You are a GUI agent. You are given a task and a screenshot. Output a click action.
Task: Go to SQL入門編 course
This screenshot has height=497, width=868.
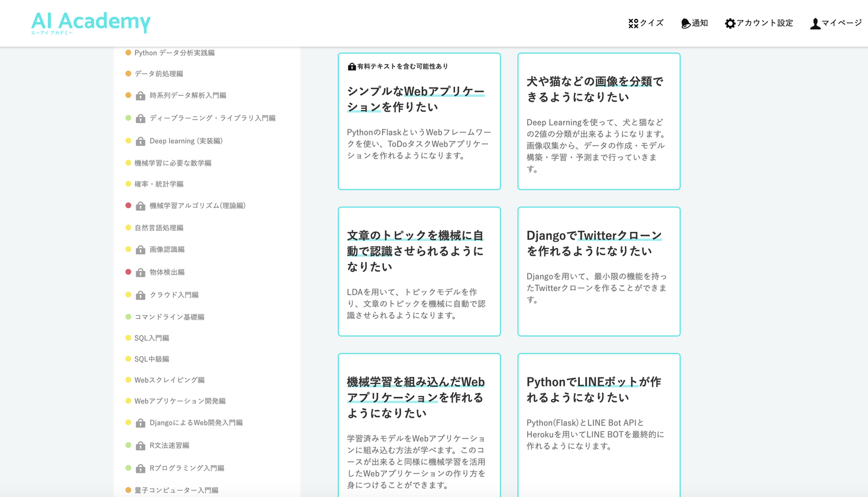[x=151, y=338]
